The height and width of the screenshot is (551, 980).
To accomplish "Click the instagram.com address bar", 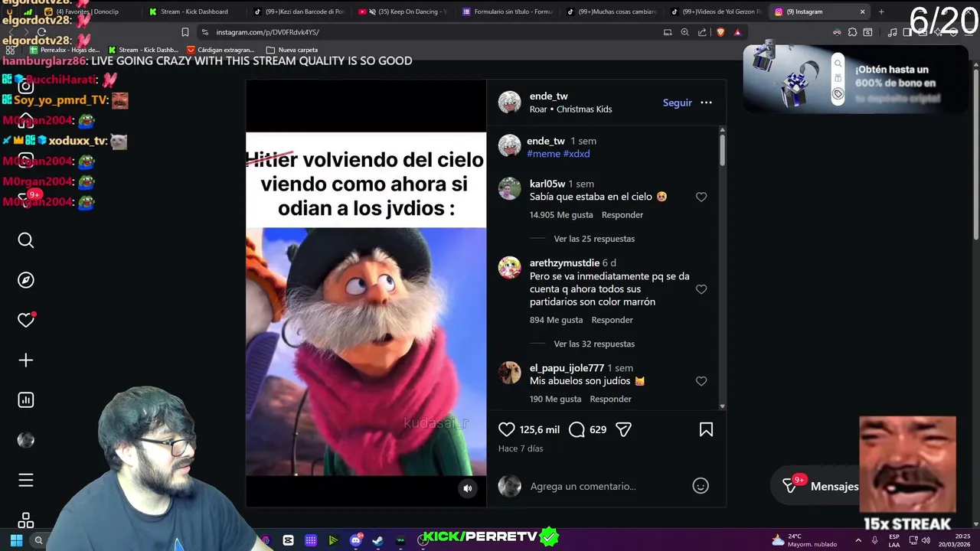I will (429, 32).
